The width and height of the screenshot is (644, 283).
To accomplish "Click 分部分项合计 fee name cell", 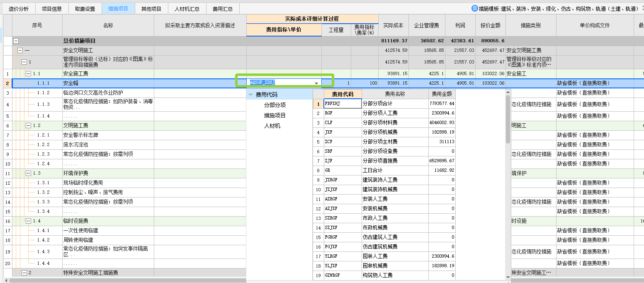I will pyautogui.click(x=395, y=103).
